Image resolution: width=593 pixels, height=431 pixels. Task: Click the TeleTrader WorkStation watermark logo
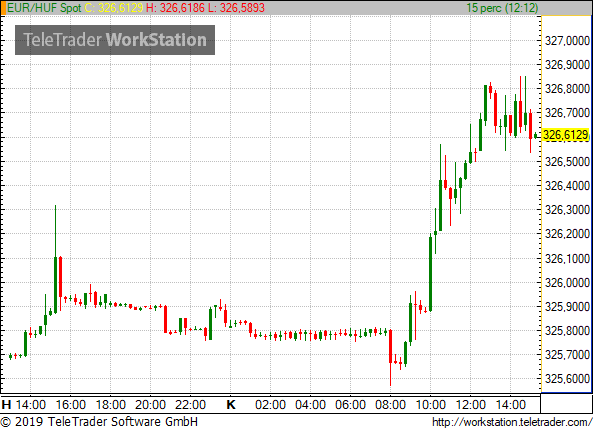pos(115,40)
